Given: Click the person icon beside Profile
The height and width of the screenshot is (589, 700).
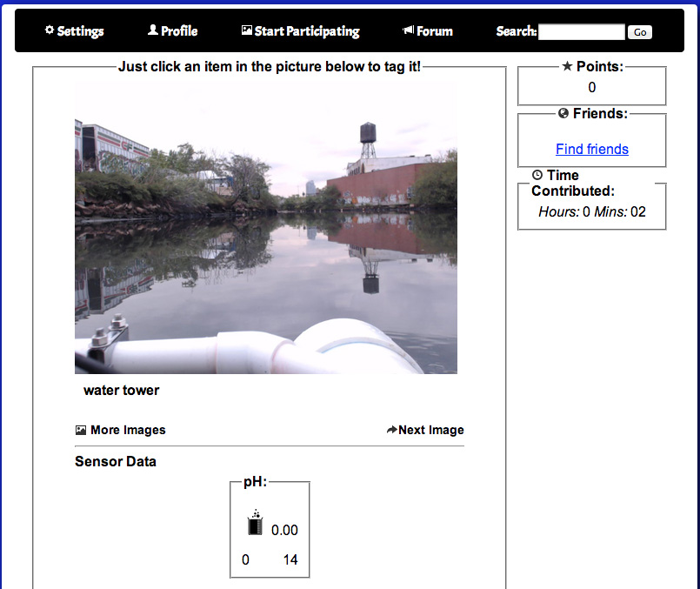Looking at the screenshot, I should point(153,30).
